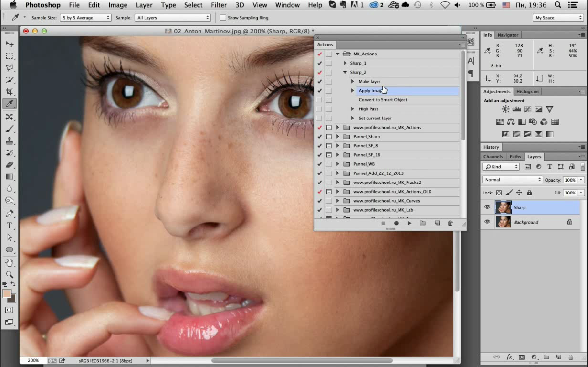Screen dimensions: 588x367
Task: Open the Layer menu
Action: (144, 5)
